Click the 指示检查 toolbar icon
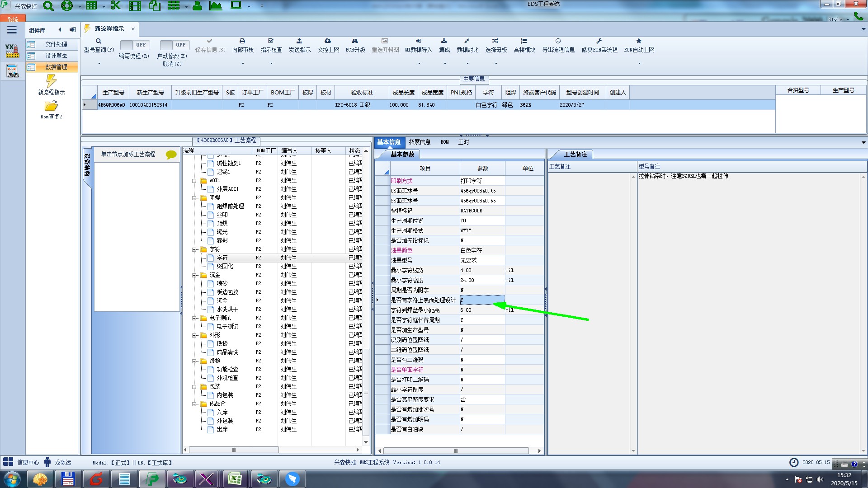Screen dimensions: 868x488 click(x=271, y=41)
